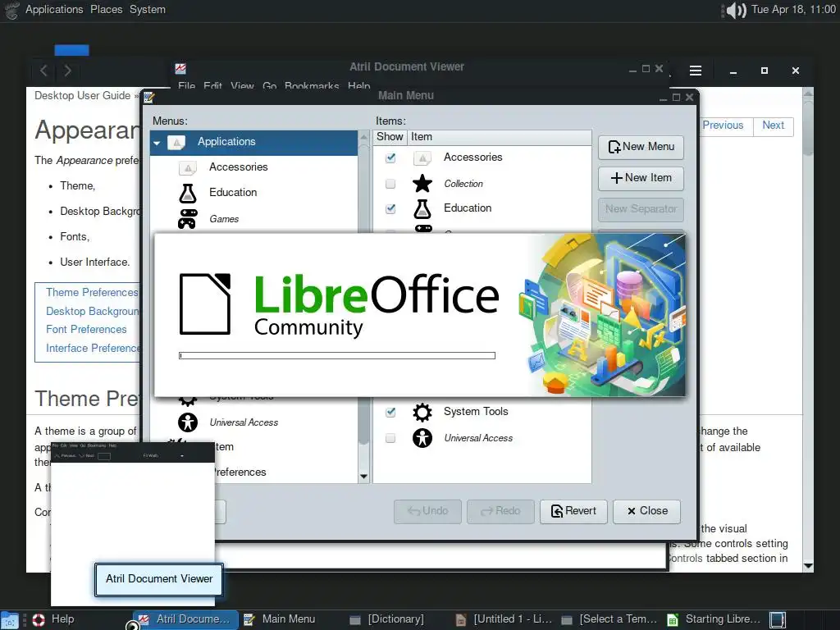Click the Collection star icon in Items list

tap(422, 183)
